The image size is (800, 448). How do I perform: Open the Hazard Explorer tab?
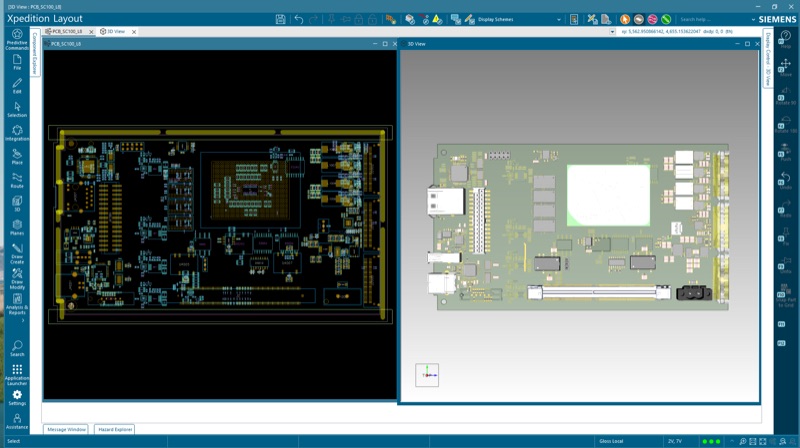point(115,430)
